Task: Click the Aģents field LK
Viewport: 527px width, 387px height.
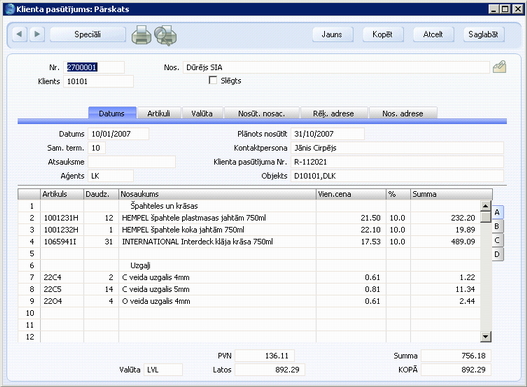Action: tap(111, 176)
